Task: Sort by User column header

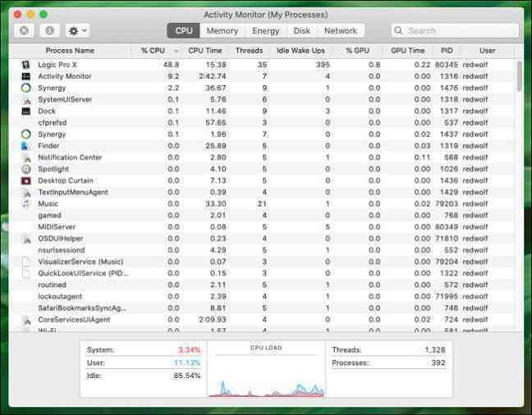Action: tap(487, 51)
